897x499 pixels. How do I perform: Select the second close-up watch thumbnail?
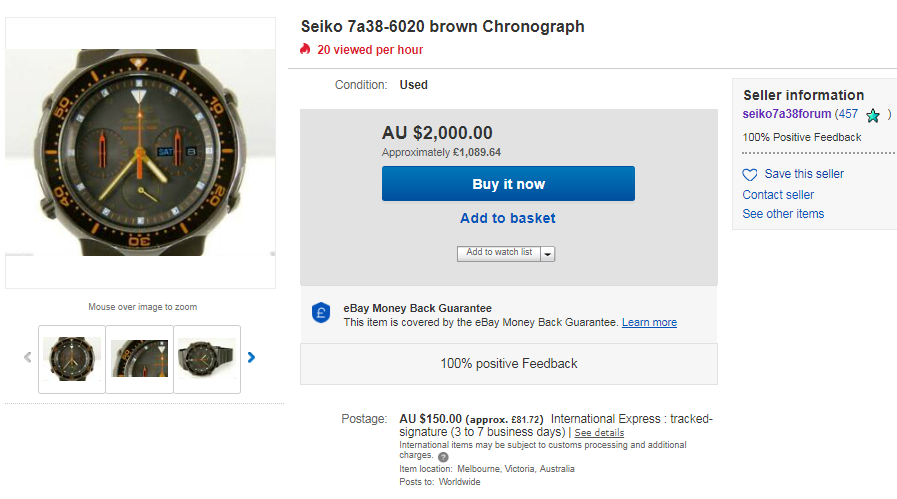point(140,358)
